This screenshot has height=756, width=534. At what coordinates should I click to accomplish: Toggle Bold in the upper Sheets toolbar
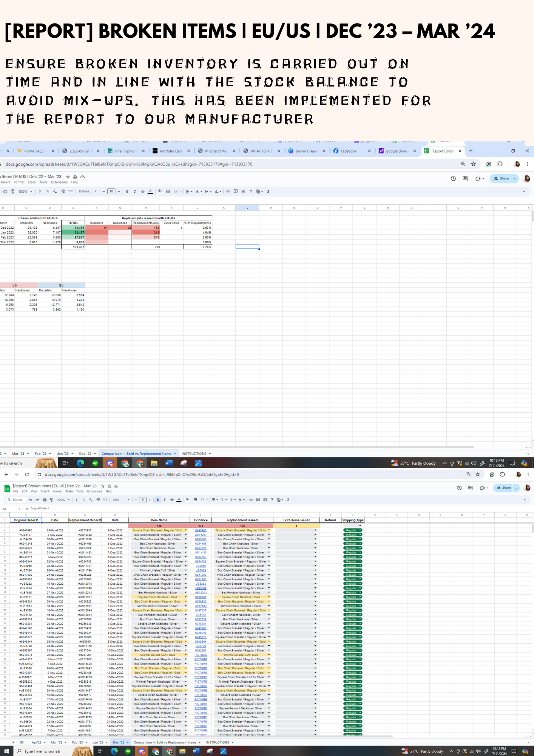pyautogui.click(x=127, y=192)
